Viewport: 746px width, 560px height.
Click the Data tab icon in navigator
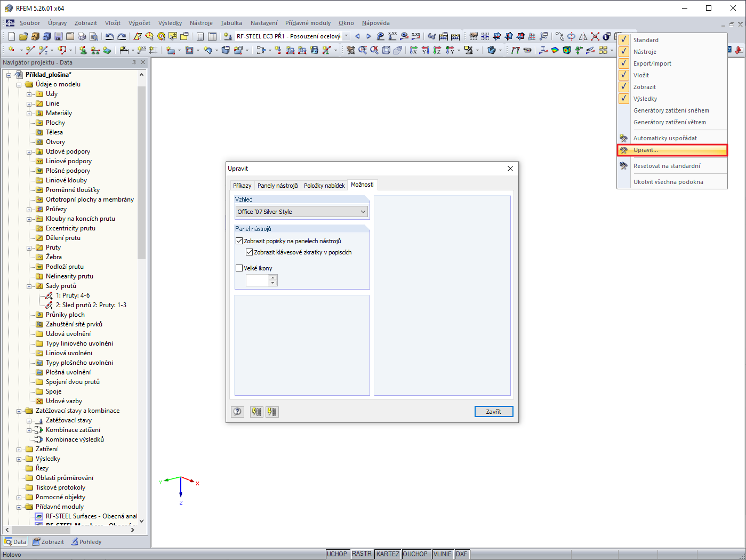point(8,542)
